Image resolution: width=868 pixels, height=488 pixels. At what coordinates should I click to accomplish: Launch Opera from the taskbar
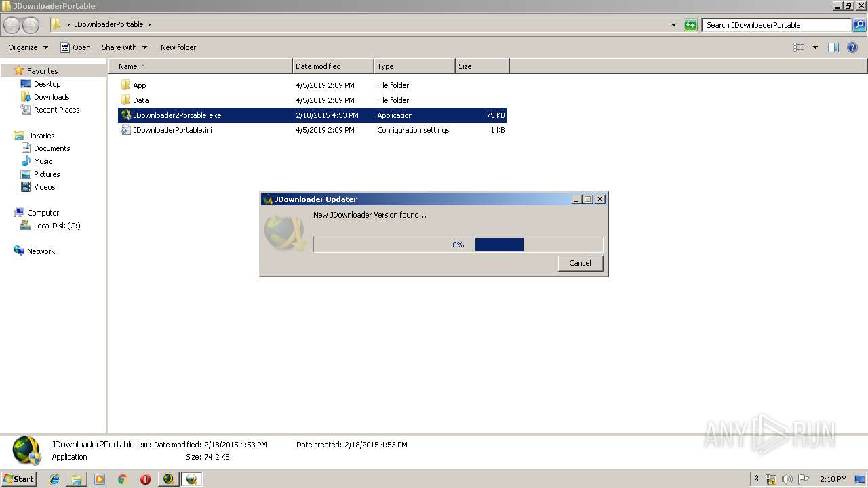click(x=145, y=479)
